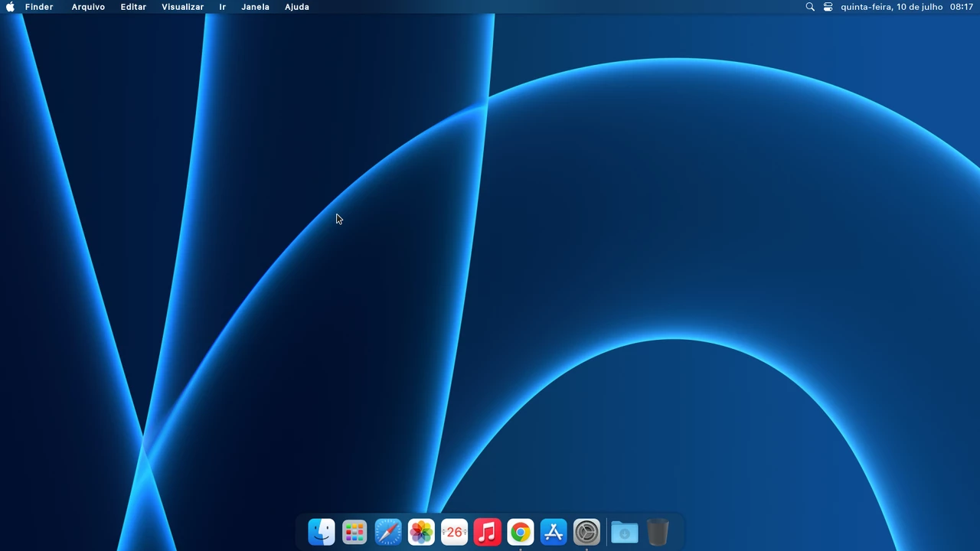Launch Launchpad from the dock
Screen dimensions: 980x551
tap(354, 532)
